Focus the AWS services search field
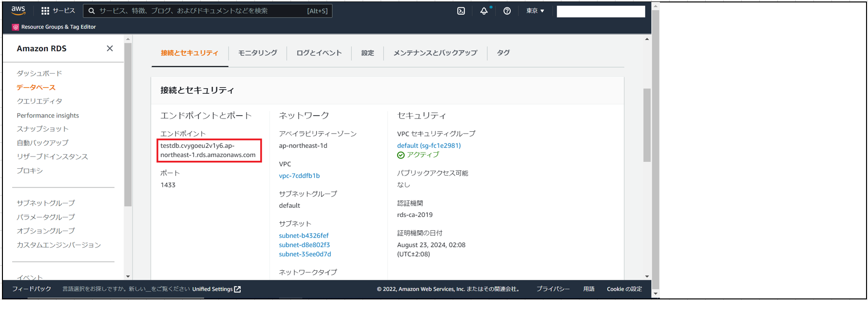The width and height of the screenshot is (868, 316). (208, 11)
